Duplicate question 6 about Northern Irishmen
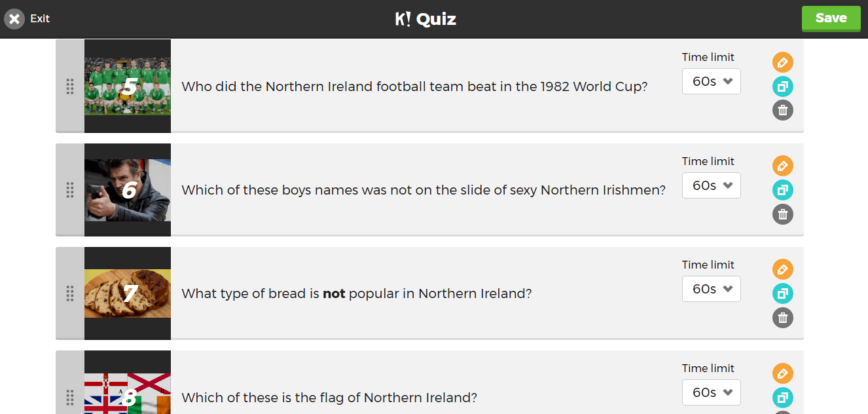 [782, 190]
